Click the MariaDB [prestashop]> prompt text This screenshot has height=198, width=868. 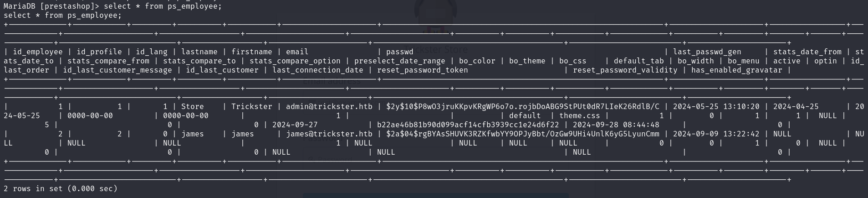click(51, 6)
